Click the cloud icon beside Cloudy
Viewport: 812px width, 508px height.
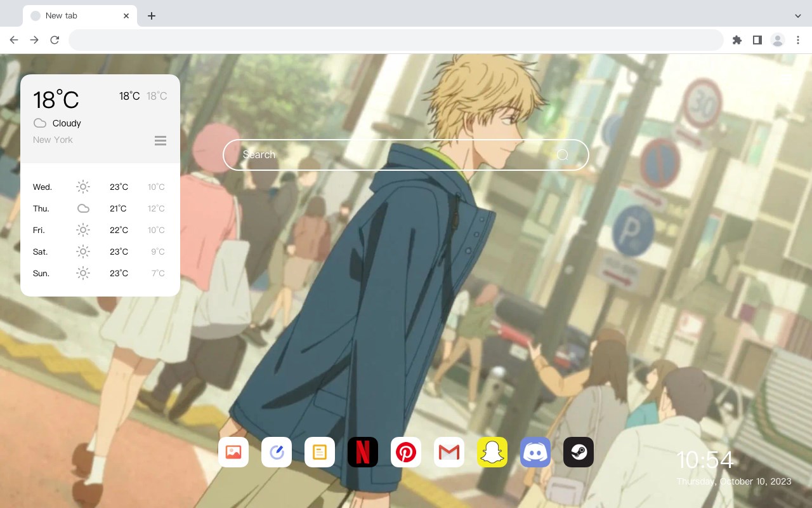point(40,123)
